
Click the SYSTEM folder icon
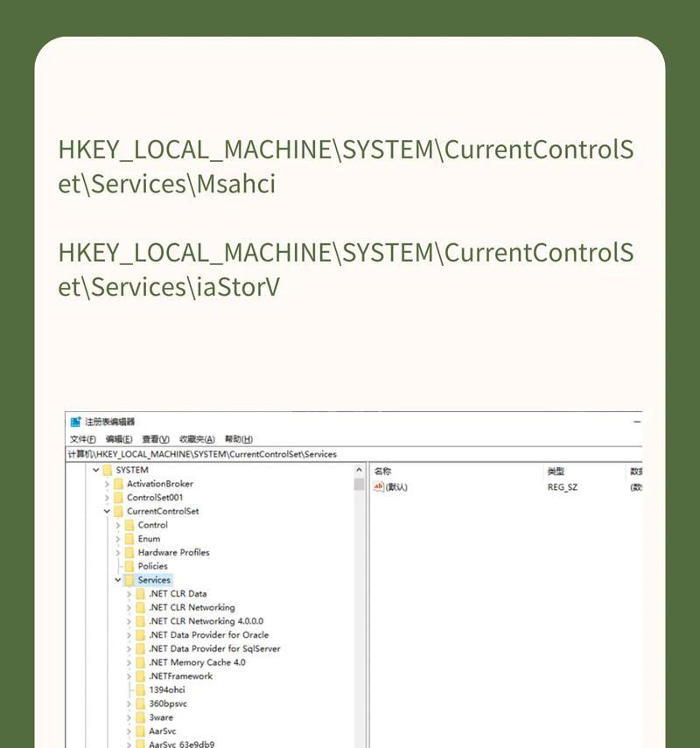[107, 470]
